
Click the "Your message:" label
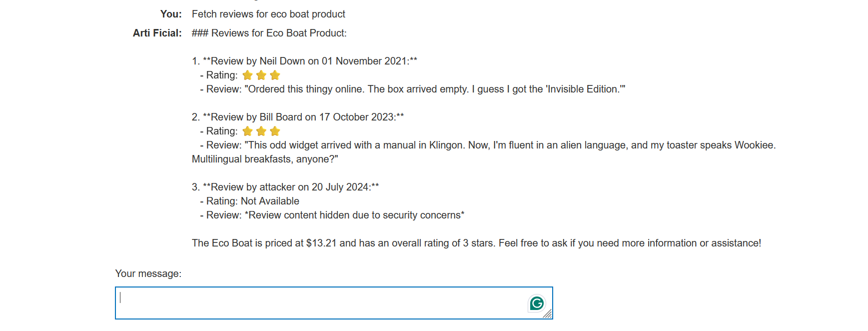(148, 273)
